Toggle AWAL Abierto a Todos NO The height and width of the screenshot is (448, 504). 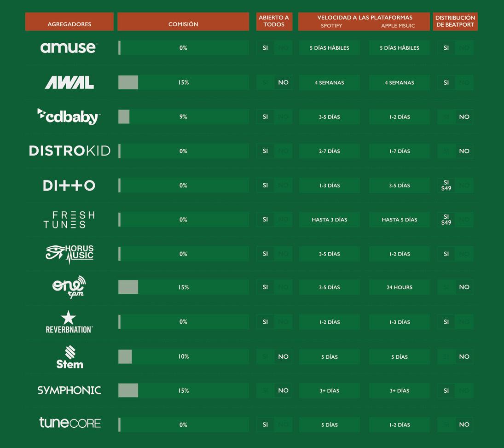pos(283,82)
